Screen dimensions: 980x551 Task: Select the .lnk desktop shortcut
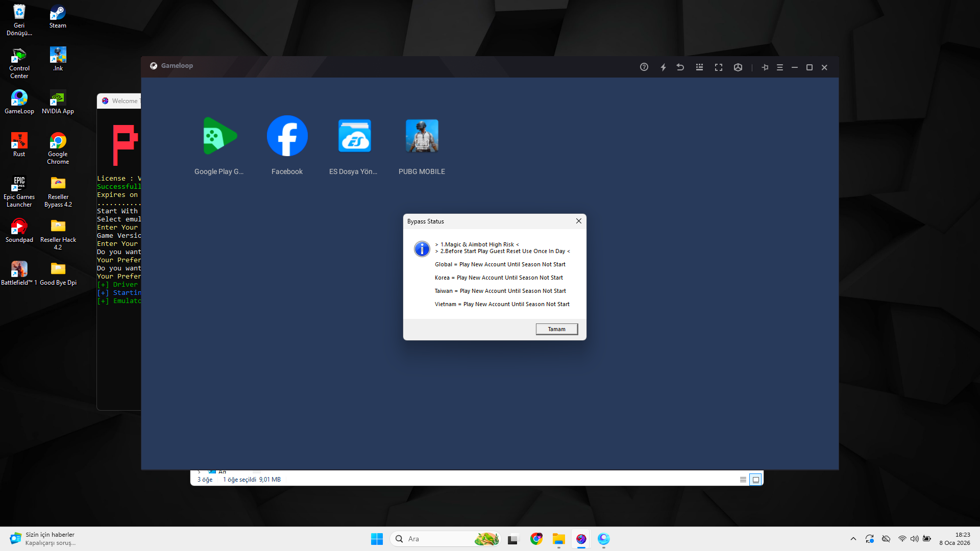(58, 59)
